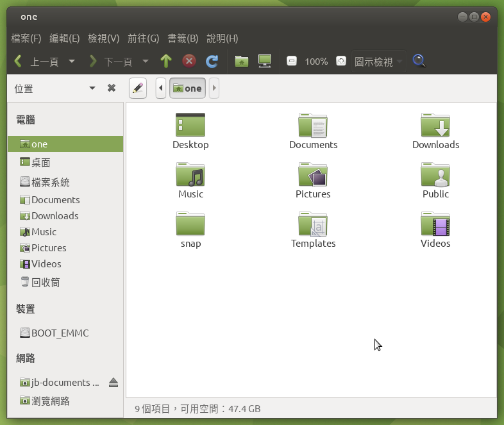Select the Templates folder icon
This screenshot has height=425, width=504.
pyautogui.click(x=313, y=224)
